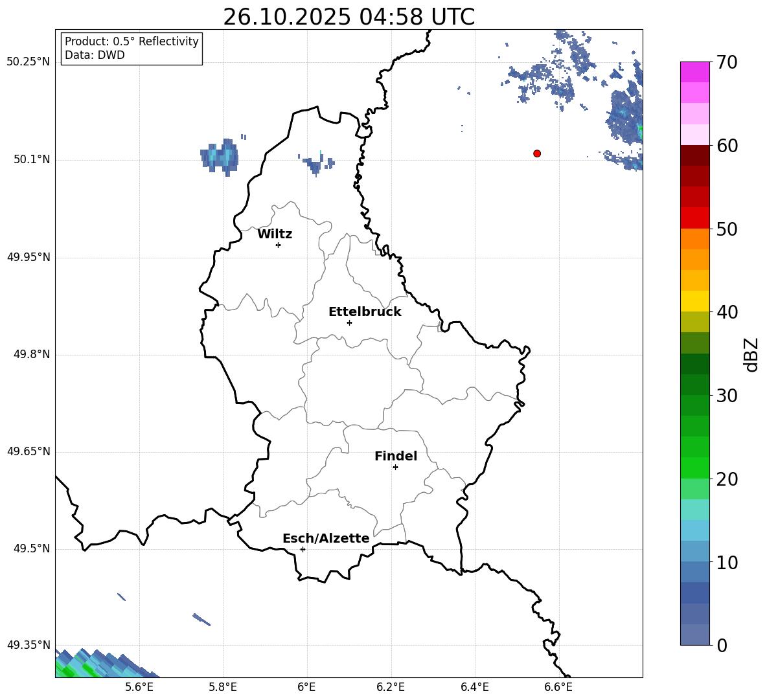Screen dimensions: 767x700
Task: Click the Ettelbruck station cross marker
Action: [x=349, y=322]
